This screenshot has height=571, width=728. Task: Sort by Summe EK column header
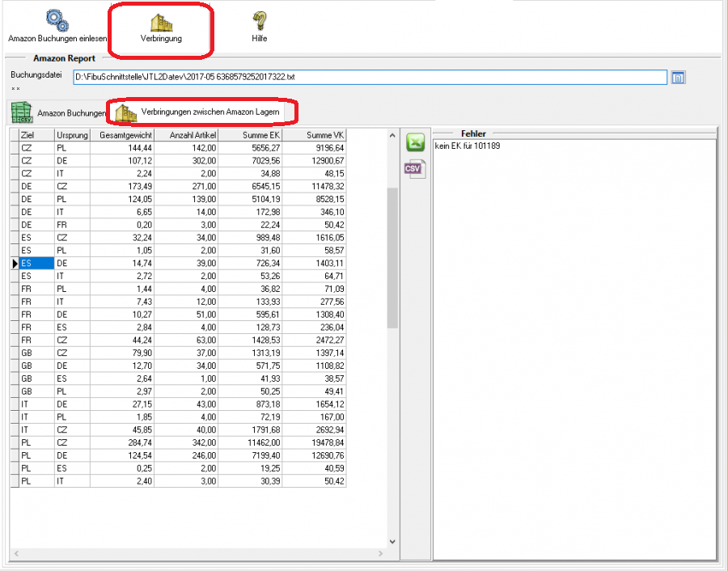coord(250,135)
